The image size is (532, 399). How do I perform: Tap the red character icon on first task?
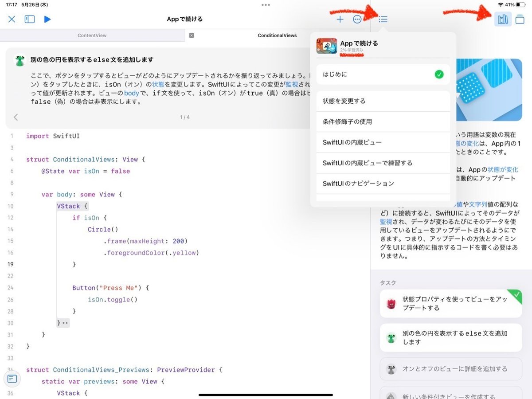point(391,304)
